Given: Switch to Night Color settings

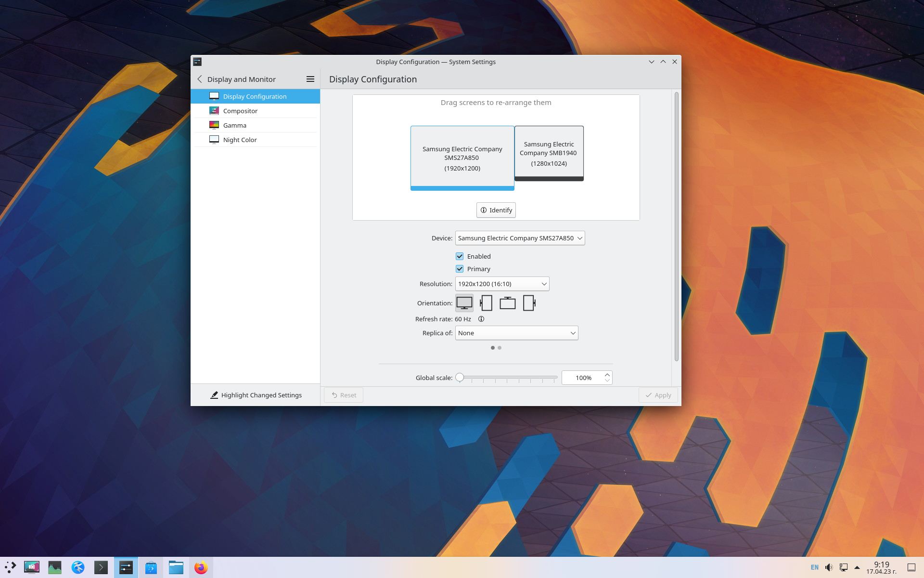Looking at the screenshot, I should [240, 140].
